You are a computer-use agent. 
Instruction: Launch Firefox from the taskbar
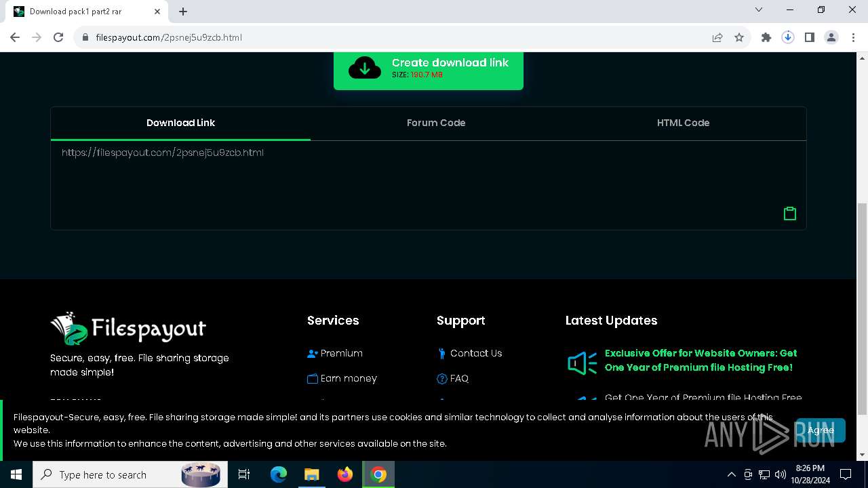pos(345,474)
